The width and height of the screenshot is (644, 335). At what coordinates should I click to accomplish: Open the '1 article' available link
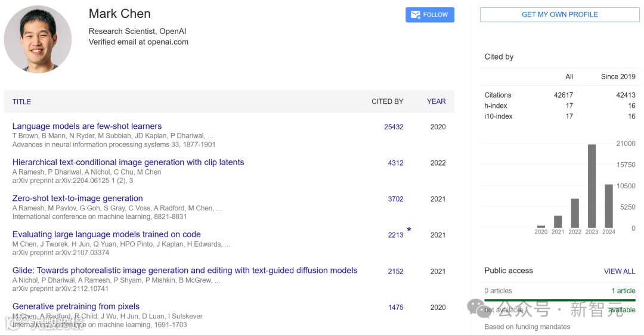[623, 291]
